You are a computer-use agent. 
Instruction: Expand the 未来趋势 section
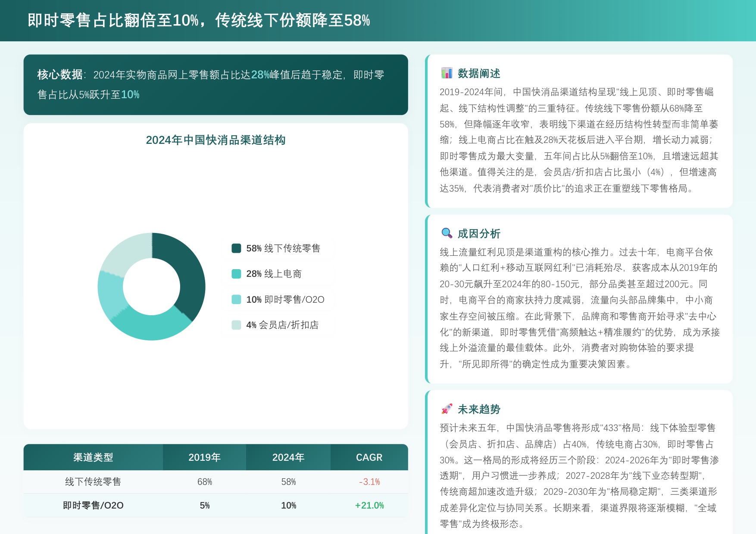[x=479, y=409]
